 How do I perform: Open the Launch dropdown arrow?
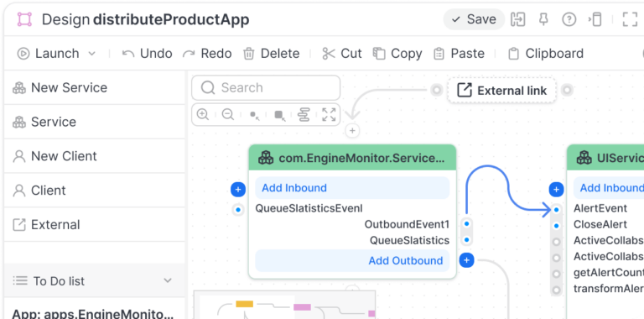(x=92, y=54)
